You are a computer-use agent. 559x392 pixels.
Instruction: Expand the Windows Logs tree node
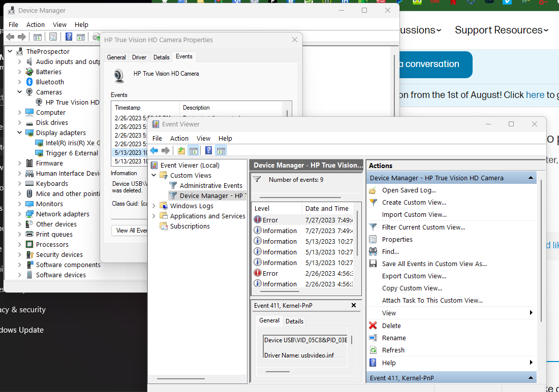154,206
